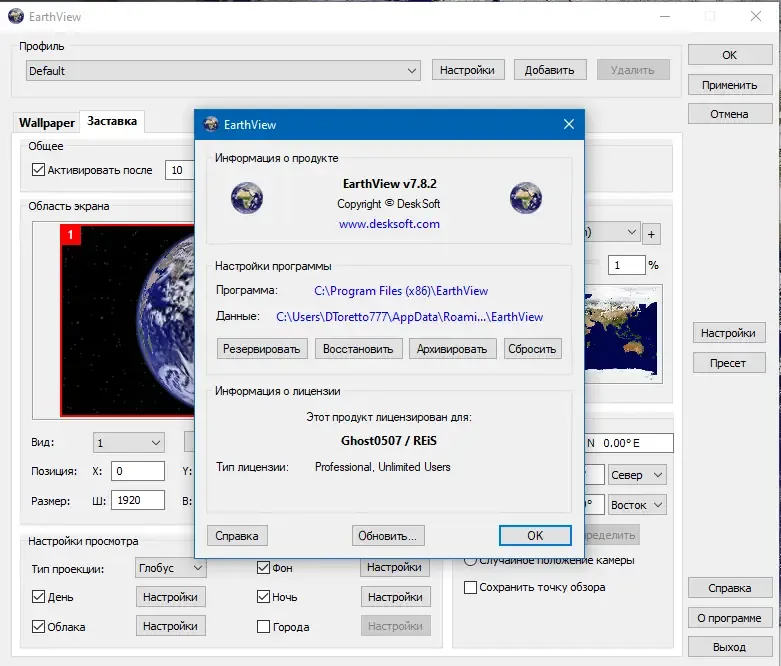Image resolution: width=781 pixels, height=666 pixels.
Task: Click 'Professional, Unlimited Users' license text
Action: point(383,467)
